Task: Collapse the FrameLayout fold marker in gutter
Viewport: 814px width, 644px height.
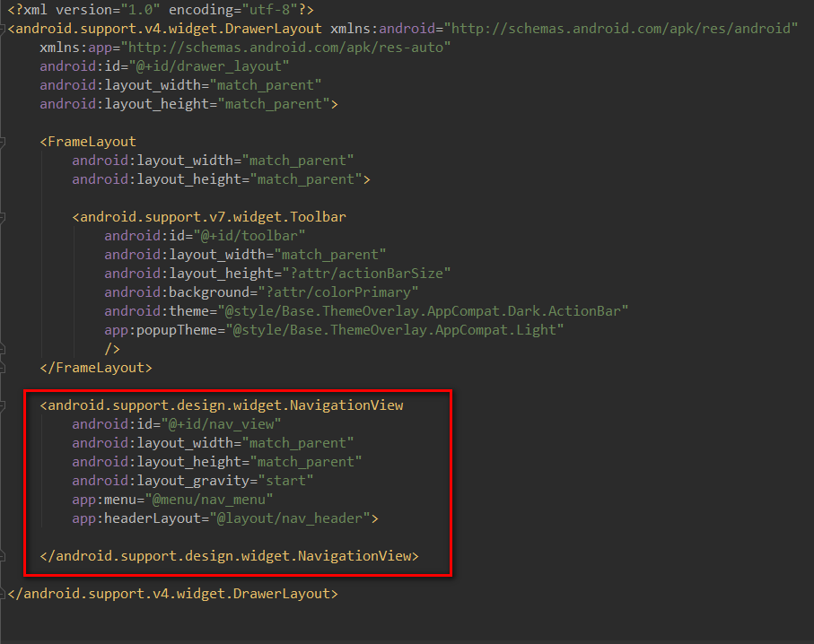Action: pos(2,142)
